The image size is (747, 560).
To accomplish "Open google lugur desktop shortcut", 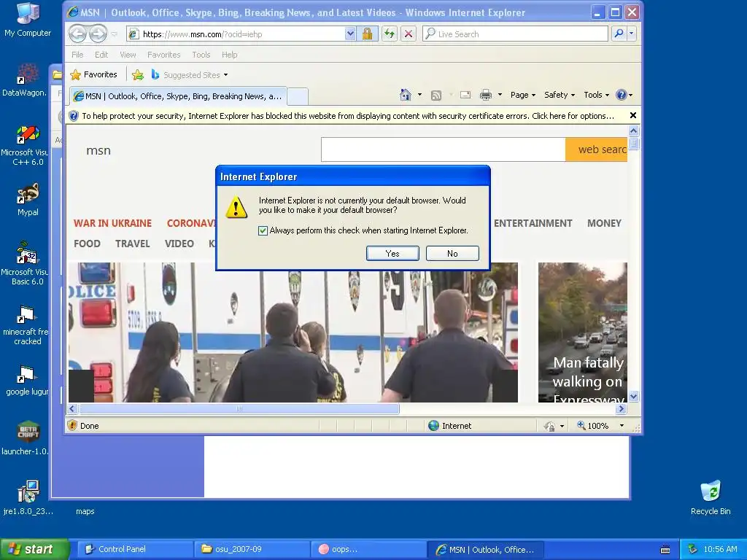I will point(27,381).
